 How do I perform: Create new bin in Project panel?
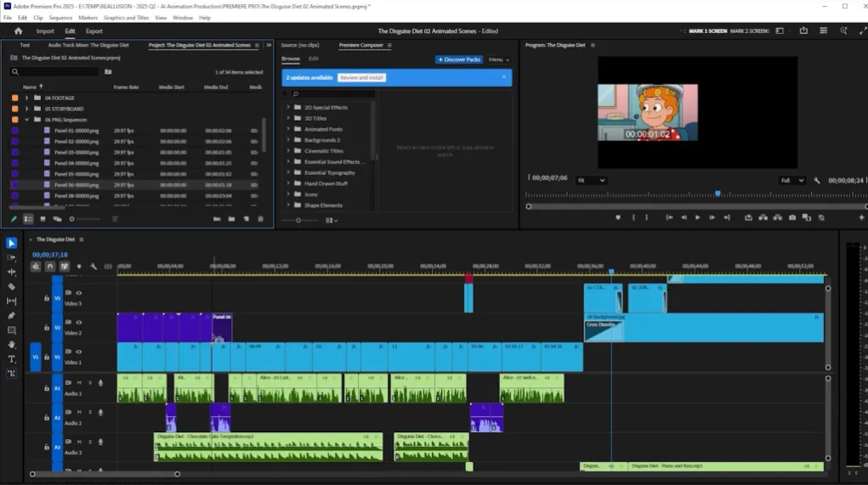coord(231,219)
